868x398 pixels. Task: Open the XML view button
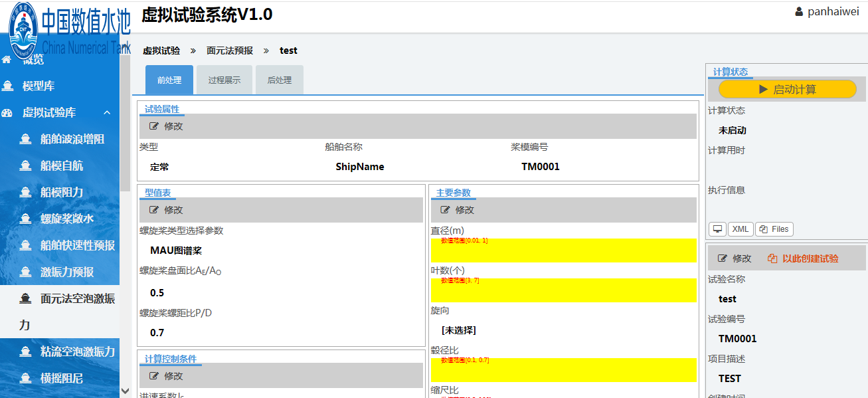click(740, 229)
